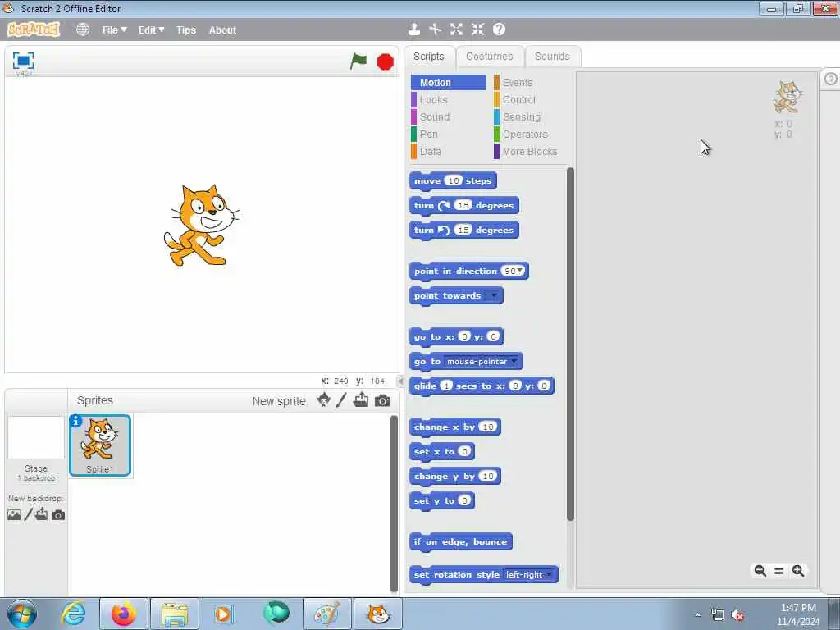Screen dimensions: 840x630
Task: Click the red stop sign button
Action: [x=385, y=62]
